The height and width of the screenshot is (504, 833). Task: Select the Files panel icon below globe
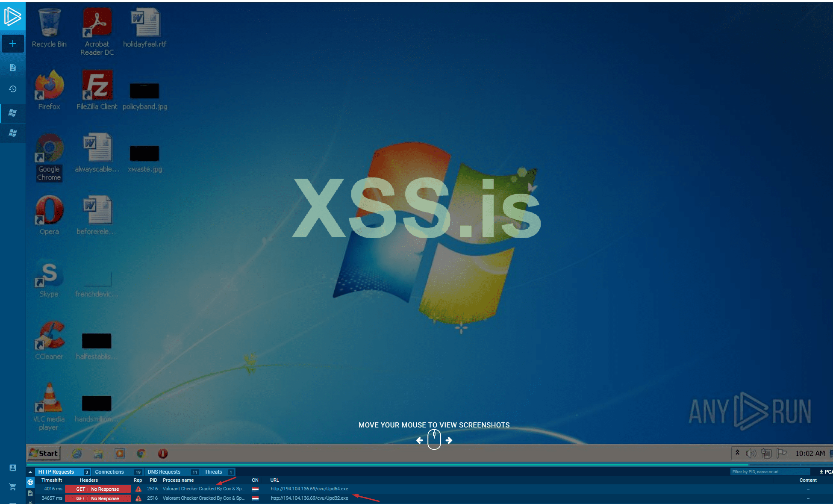[x=30, y=493]
